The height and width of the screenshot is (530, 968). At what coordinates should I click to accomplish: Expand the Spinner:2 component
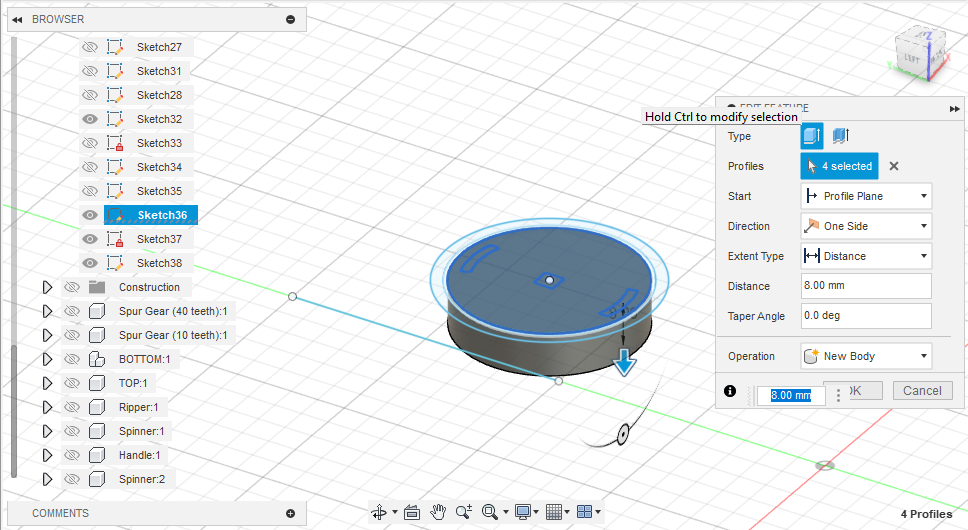click(47, 479)
